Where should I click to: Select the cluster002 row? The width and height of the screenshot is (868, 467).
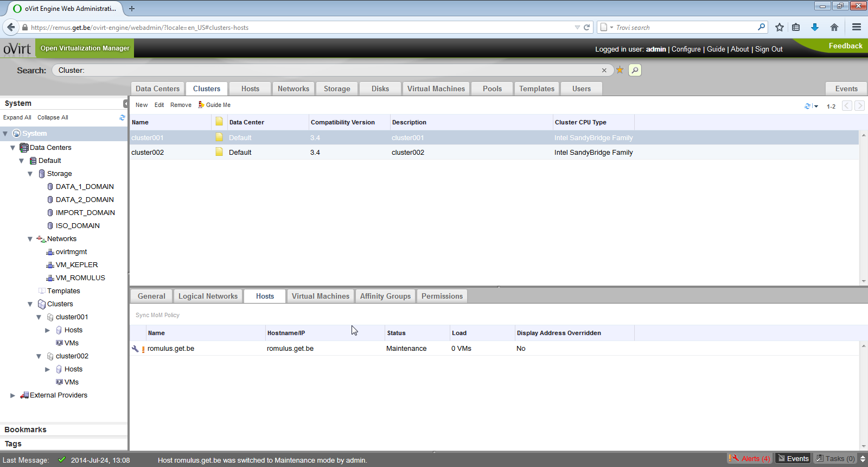point(148,153)
